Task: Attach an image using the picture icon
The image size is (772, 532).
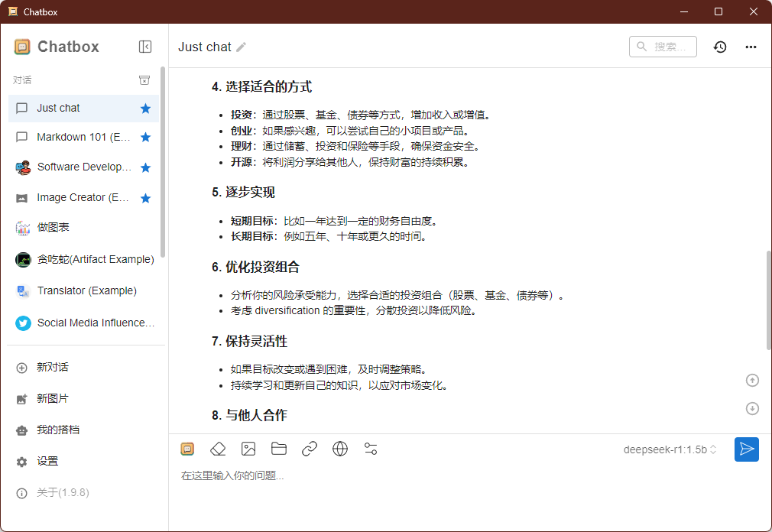Action: pos(248,449)
